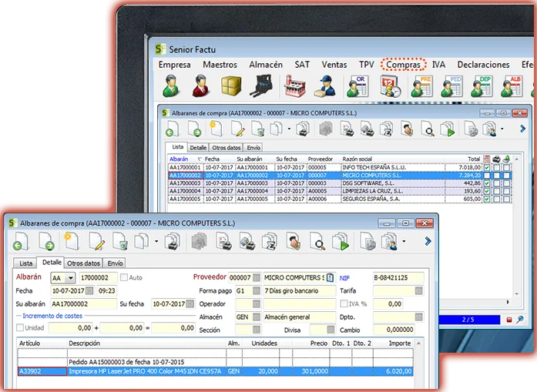Open the Tarifa lookup button
Image resolution: width=537 pixels, height=392 pixels.
(418, 290)
